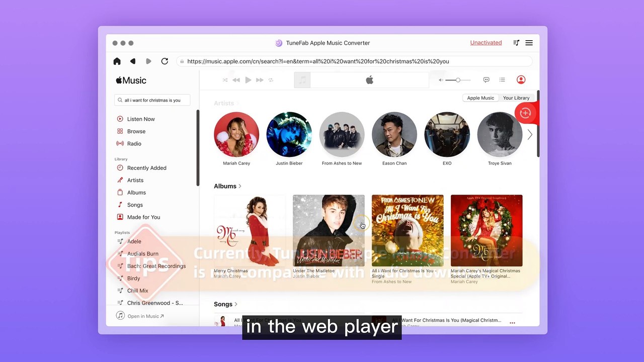Focus the Apple Music search box
Image resolution: width=644 pixels, height=362 pixels.
[x=152, y=100]
